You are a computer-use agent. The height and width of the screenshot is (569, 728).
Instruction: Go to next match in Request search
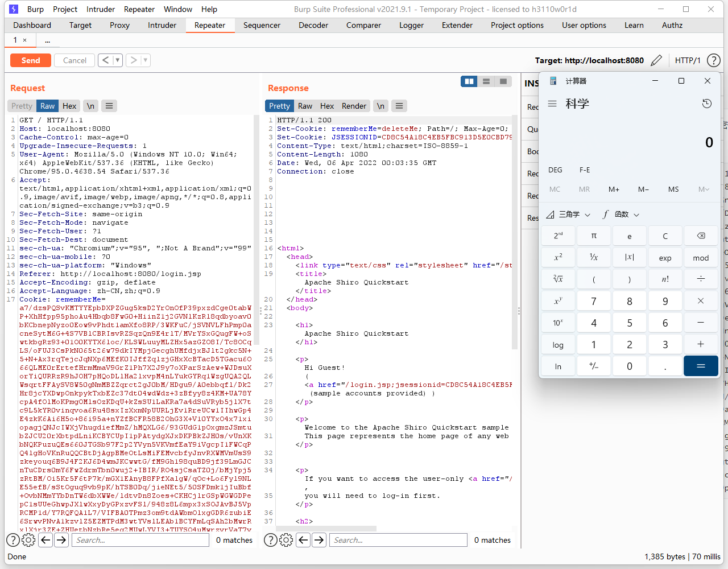61,540
